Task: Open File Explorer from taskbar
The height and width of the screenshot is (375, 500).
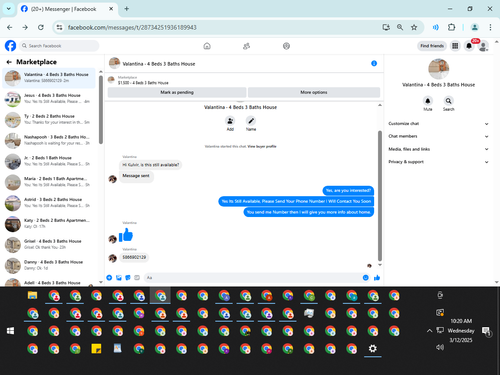Action: (32, 295)
